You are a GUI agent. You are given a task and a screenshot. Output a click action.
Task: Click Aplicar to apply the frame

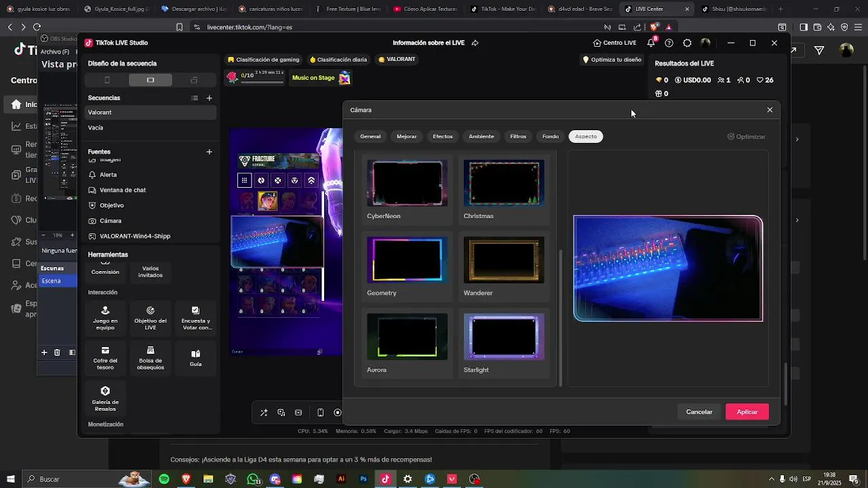[x=747, y=412]
